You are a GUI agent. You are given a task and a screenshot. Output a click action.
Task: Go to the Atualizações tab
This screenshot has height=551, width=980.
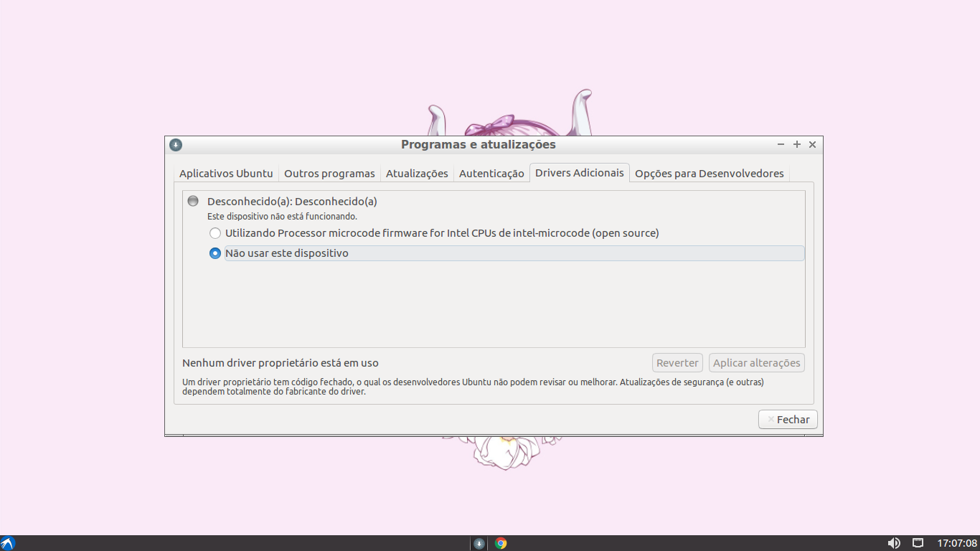417,174
